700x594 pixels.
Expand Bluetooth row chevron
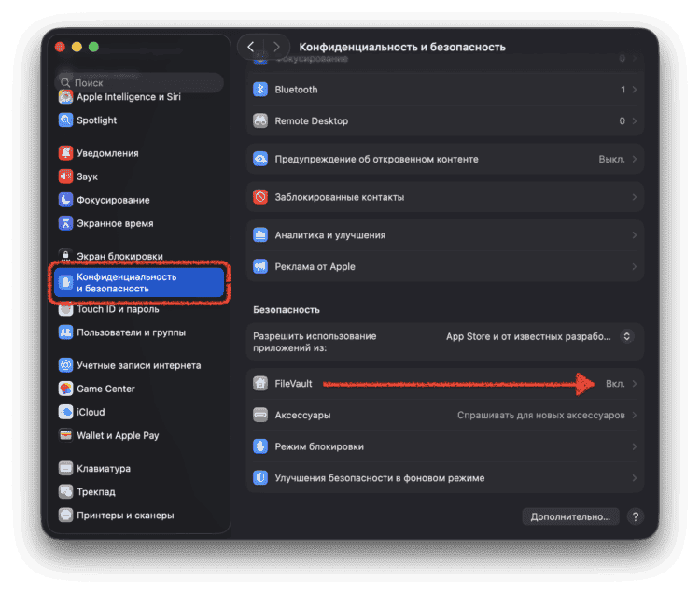[635, 90]
